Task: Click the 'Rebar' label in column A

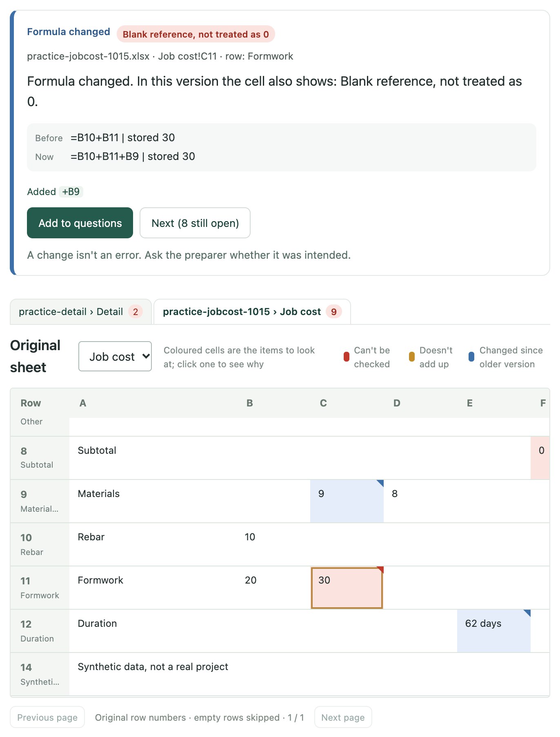Action: pos(91,537)
